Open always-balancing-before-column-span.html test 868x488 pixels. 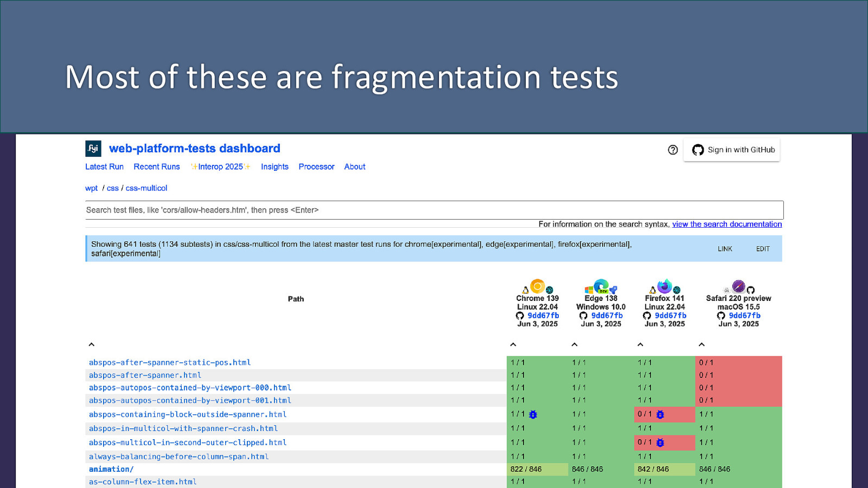point(178,457)
